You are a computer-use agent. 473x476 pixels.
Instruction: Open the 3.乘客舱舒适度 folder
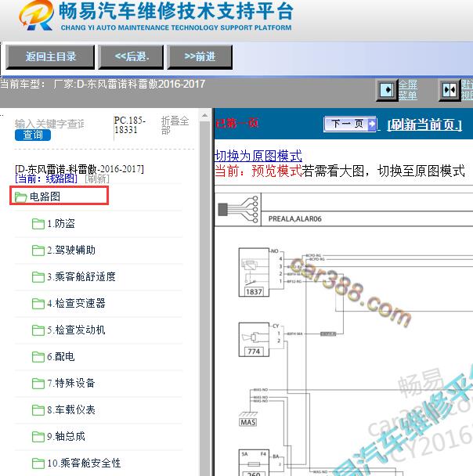pos(81,277)
